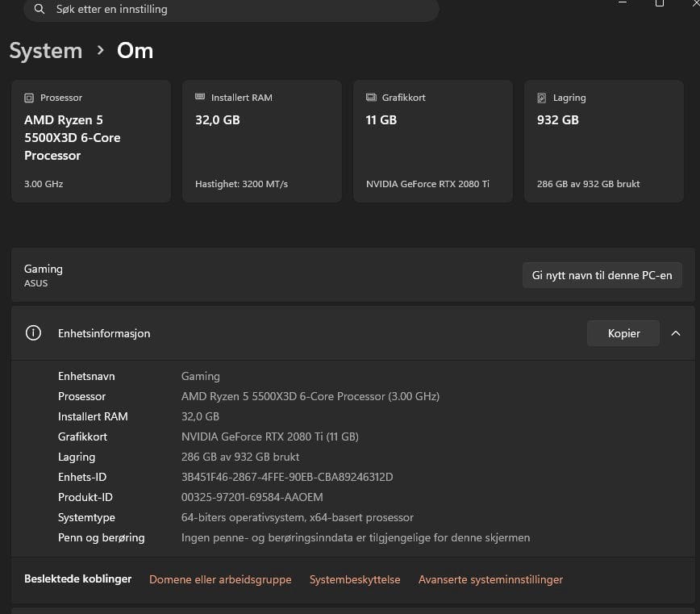700x614 pixels.
Task: Open 'Domene eller arbeidsgruppe' link
Action: tap(220, 579)
